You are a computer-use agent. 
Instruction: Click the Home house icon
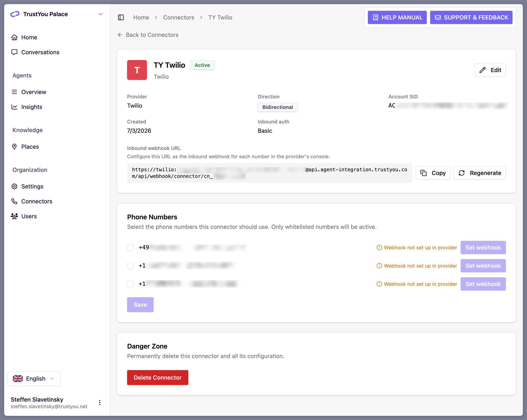pos(14,37)
